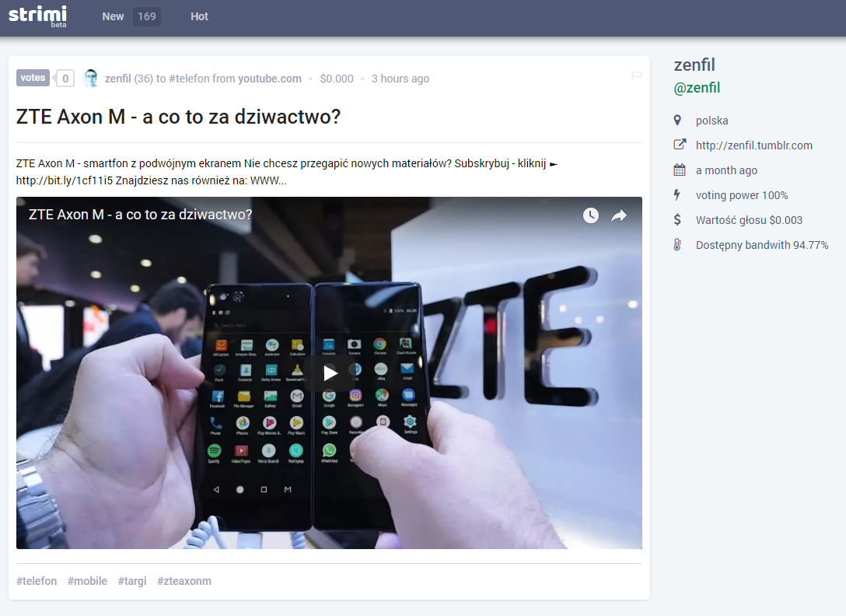Click the '3 hours ago' timestamp

400,79
